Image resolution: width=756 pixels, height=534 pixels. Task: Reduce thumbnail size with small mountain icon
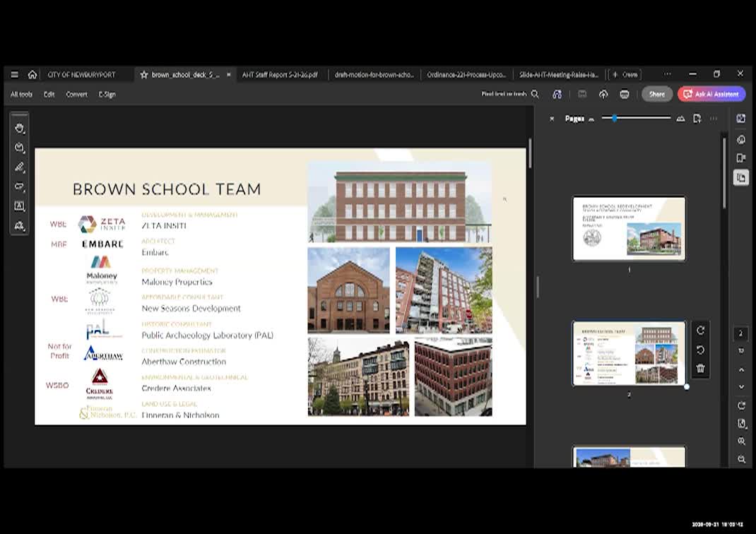(x=591, y=119)
